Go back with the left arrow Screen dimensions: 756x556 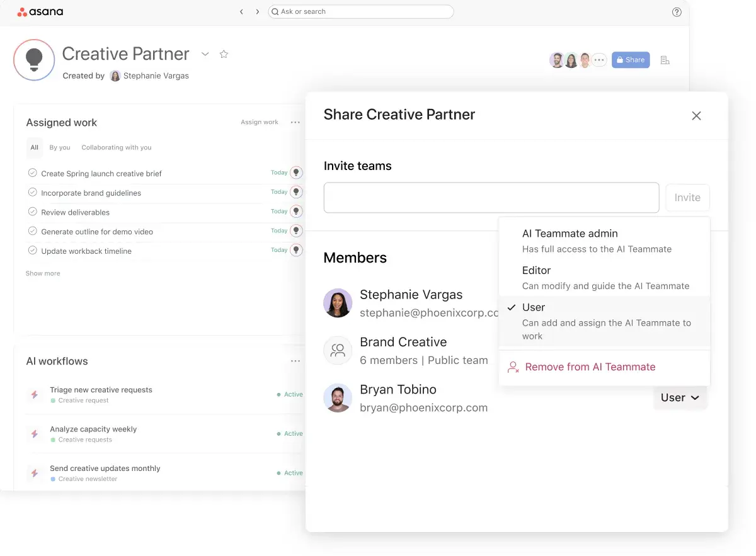pos(241,12)
